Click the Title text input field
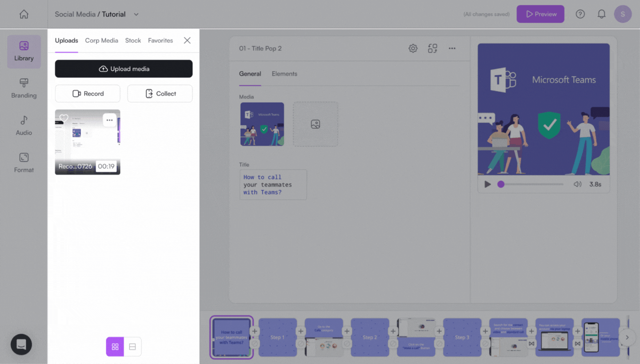The image size is (640, 364). coord(273,185)
